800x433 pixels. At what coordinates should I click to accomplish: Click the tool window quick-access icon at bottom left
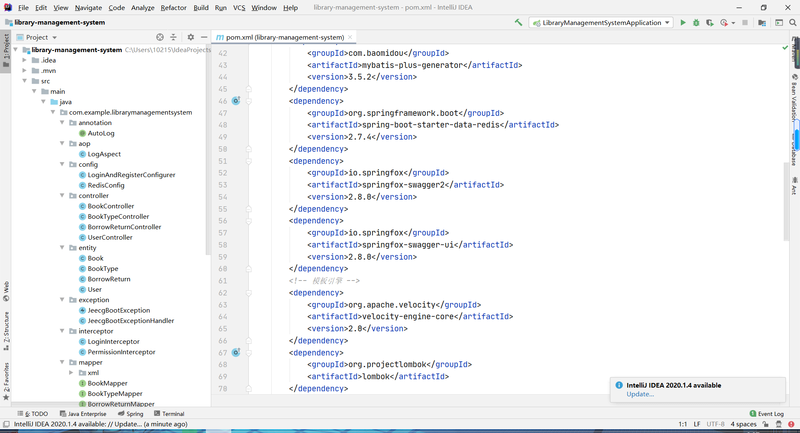pyautogui.click(x=6, y=424)
